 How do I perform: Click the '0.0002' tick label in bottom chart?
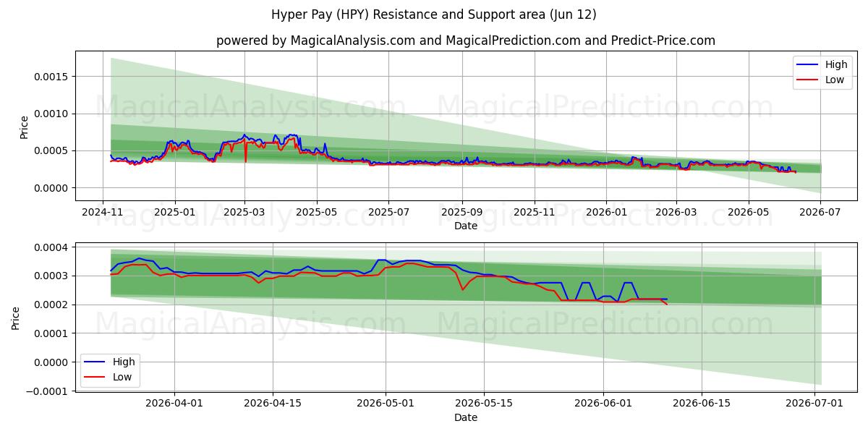tap(53, 305)
